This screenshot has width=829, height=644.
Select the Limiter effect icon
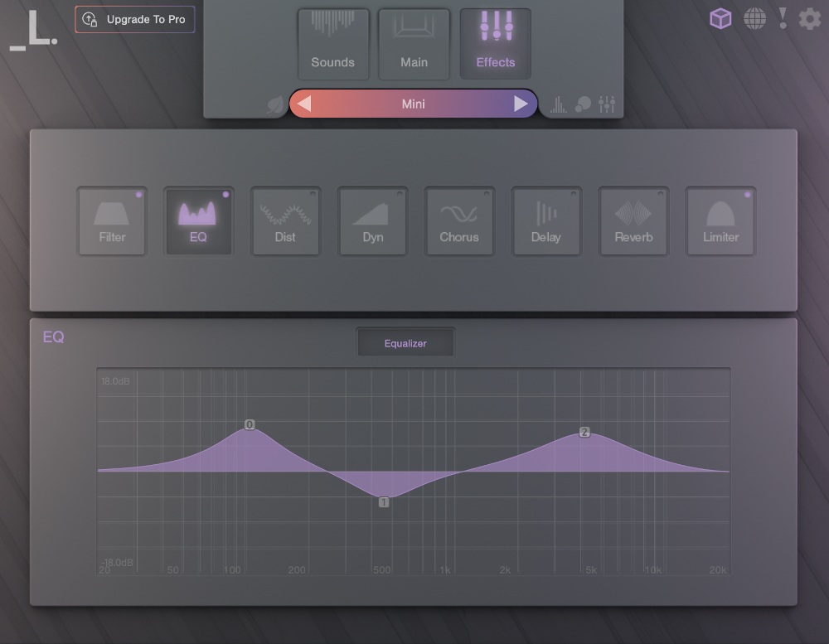click(720, 220)
